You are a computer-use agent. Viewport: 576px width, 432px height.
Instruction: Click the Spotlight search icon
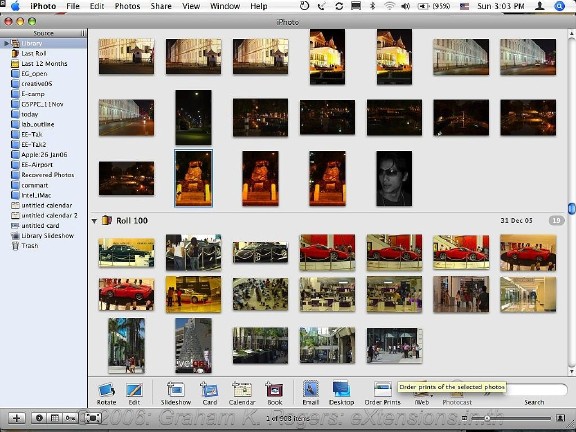click(x=559, y=6)
